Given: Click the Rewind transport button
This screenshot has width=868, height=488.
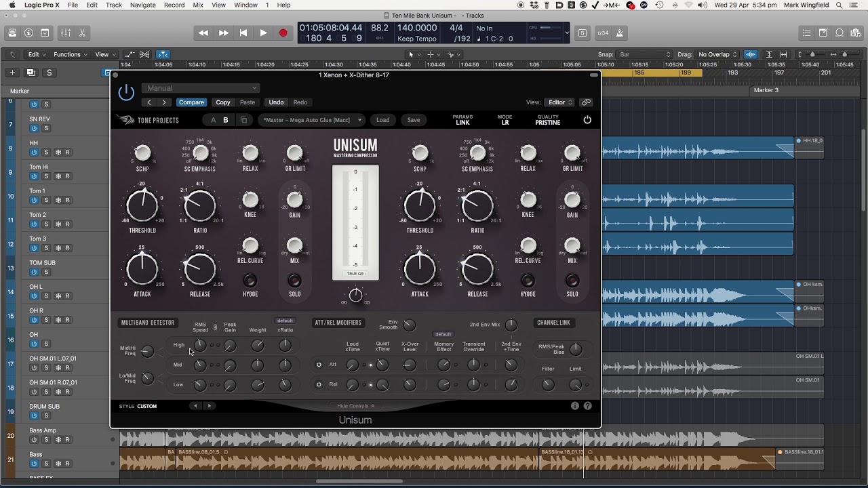Looking at the screenshot, I should pyautogui.click(x=203, y=33).
